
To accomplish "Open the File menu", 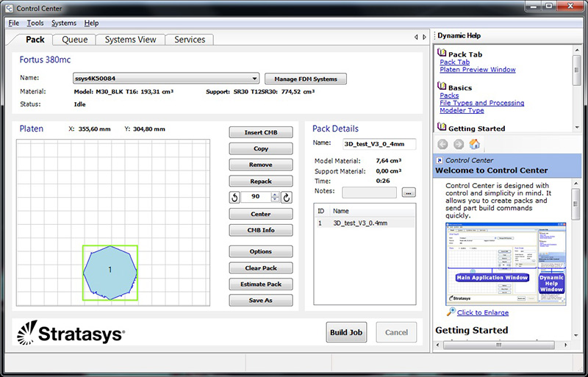I will pyautogui.click(x=13, y=23).
